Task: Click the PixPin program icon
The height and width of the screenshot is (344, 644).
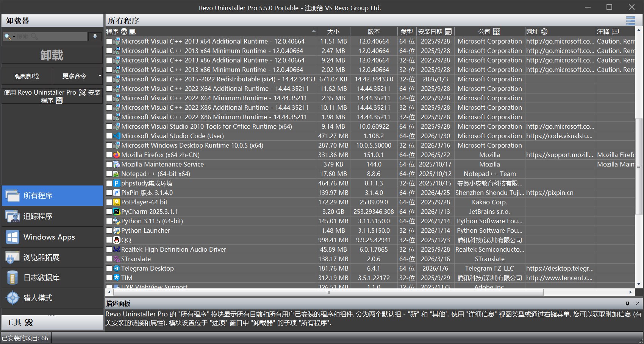Action: tap(117, 193)
